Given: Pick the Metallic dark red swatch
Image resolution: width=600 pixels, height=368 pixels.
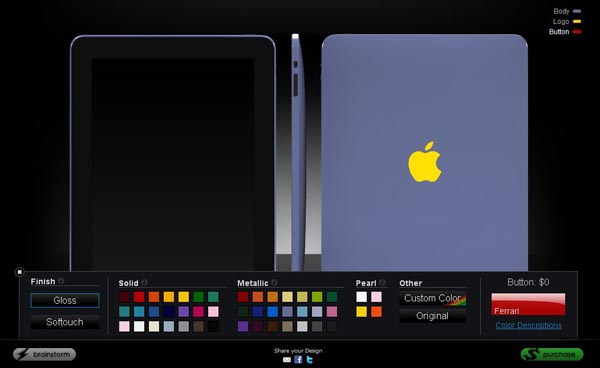Looking at the screenshot, I should click(x=243, y=297).
